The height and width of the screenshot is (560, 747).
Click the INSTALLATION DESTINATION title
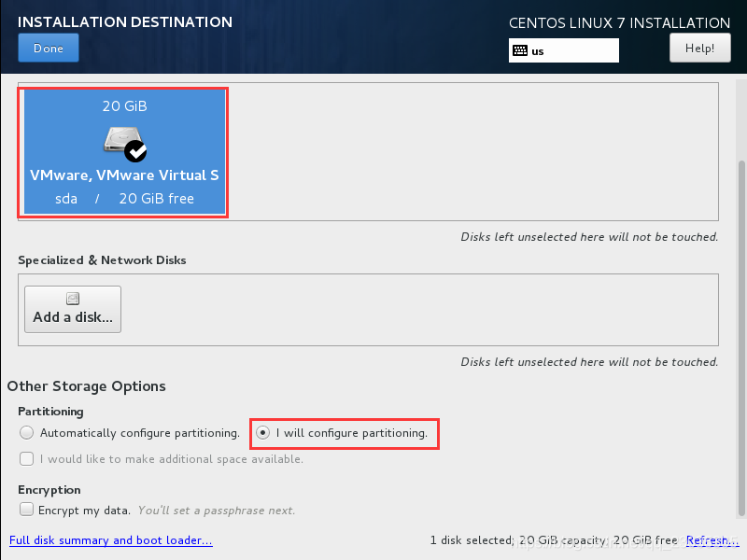(125, 21)
